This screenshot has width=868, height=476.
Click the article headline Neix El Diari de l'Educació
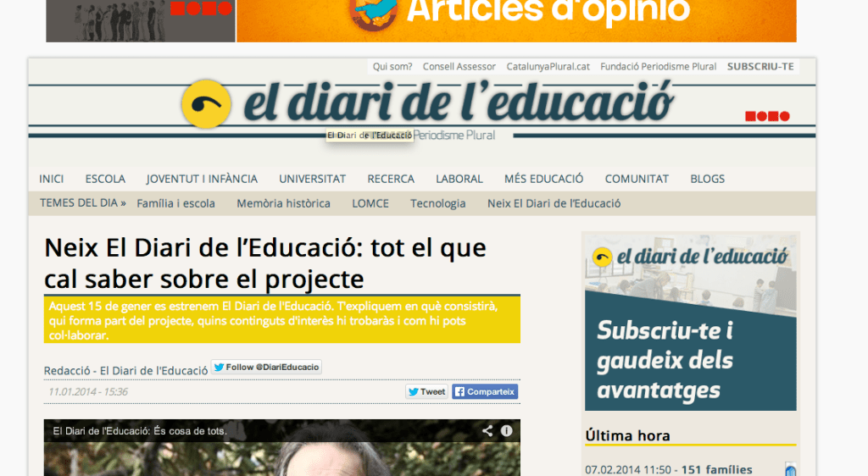click(x=265, y=263)
